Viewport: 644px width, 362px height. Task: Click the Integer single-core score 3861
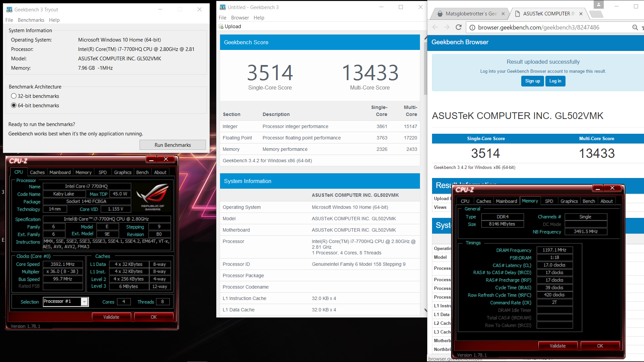coord(382,126)
